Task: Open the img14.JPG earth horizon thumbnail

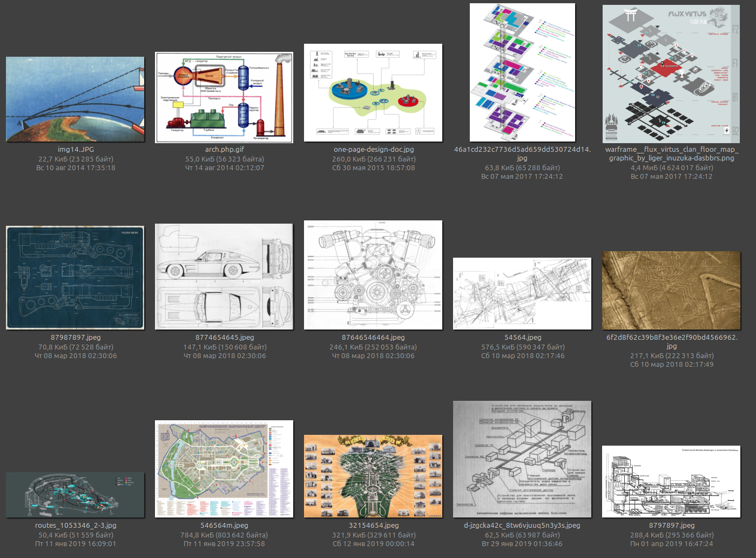Action: point(75,99)
